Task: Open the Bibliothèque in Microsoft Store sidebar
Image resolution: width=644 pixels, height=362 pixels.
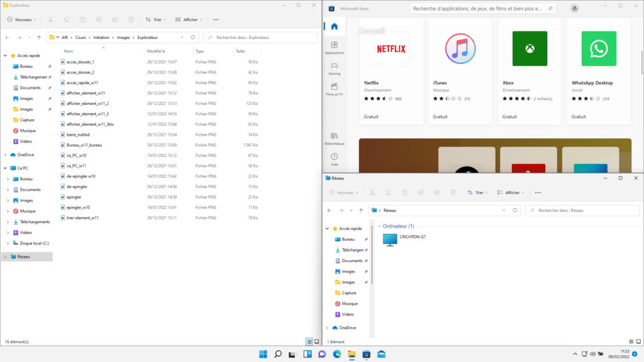Action: click(x=334, y=138)
